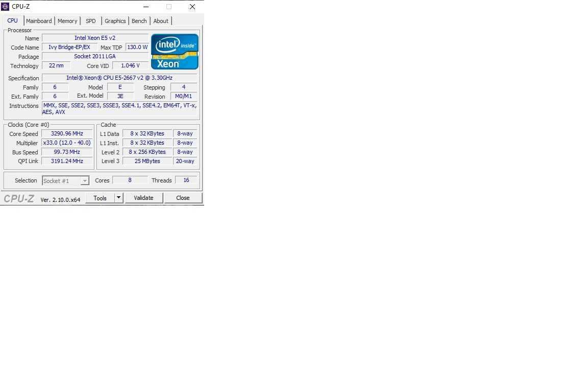The width and height of the screenshot is (588, 368).
Task: Click the Instructions text box
Action: click(119, 108)
